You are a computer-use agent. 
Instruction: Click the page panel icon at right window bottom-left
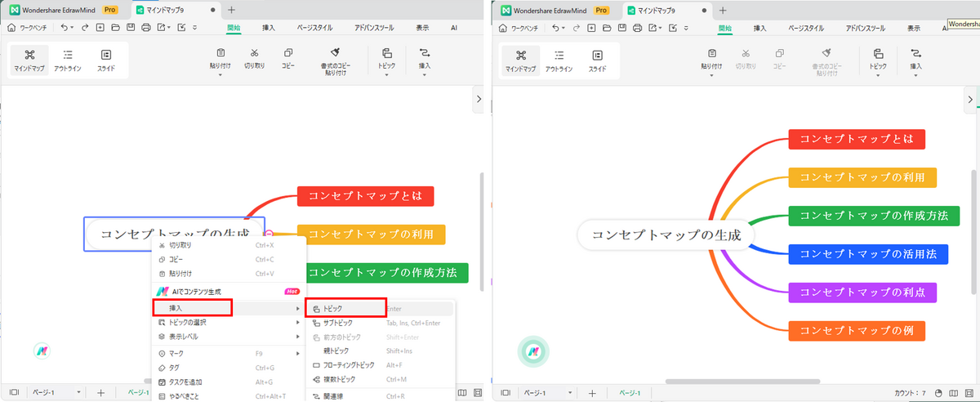point(506,393)
